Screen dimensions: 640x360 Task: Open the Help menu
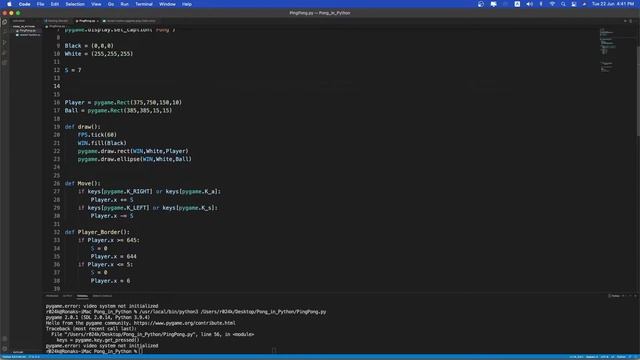187,4
